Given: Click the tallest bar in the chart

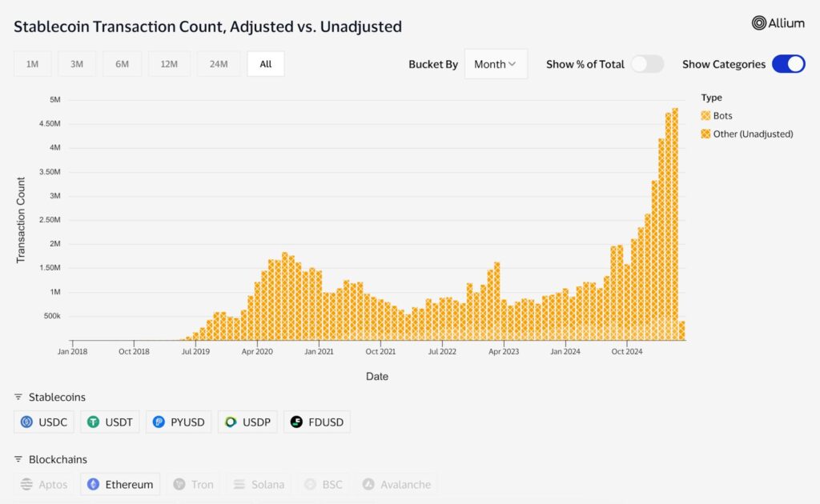Looking at the screenshot, I should 675,224.
